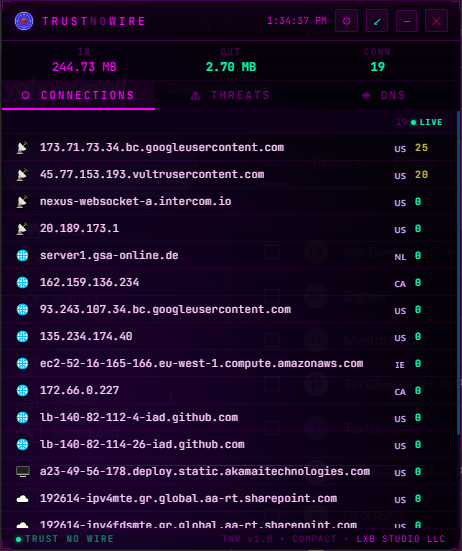Click the 244.73 MB inbound total
The height and width of the screenshot is (551, 462).
84,67
